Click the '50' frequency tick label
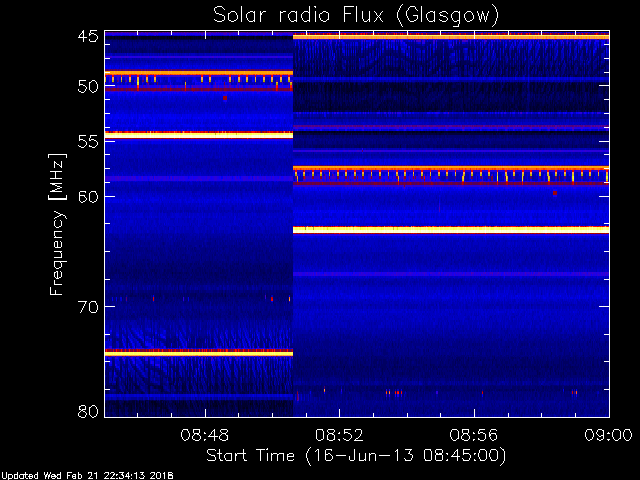Screen dimensions: 640x480 point(88,87)
